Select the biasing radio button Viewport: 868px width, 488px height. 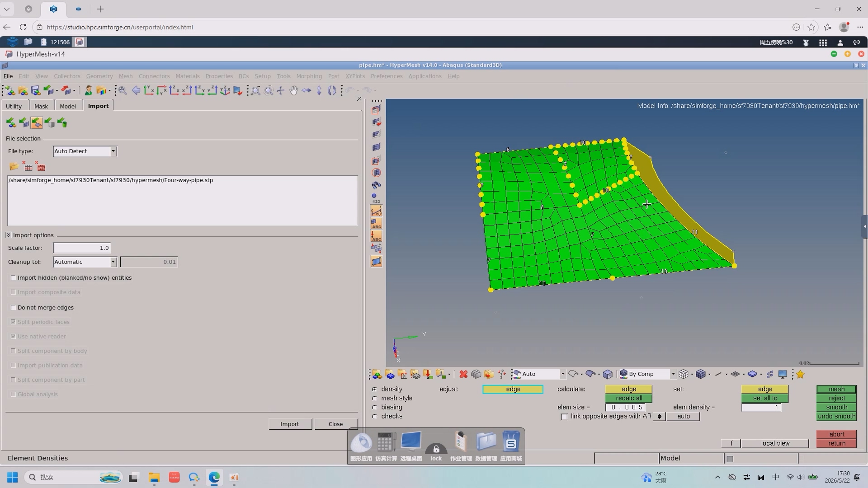click(x=374, y=408)
